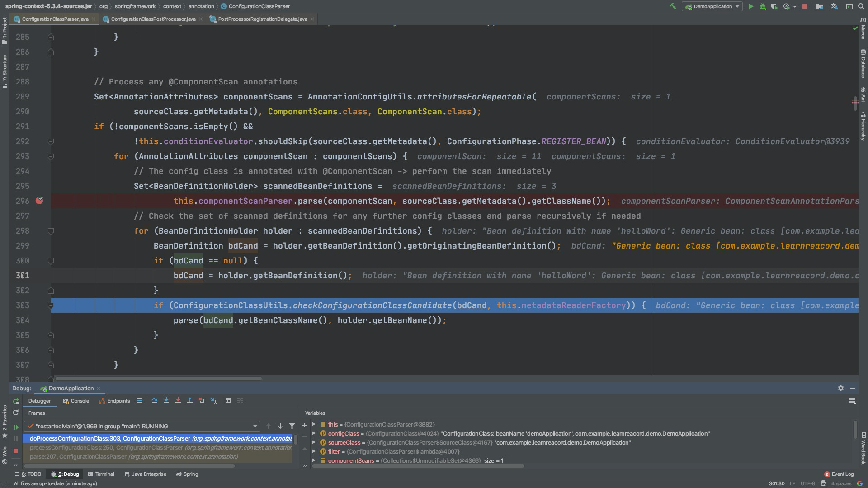Viewport: 868px width, 488px height.
Task: Open the Maven side panel
Action: pyautogui.click(x=863, y=29)
